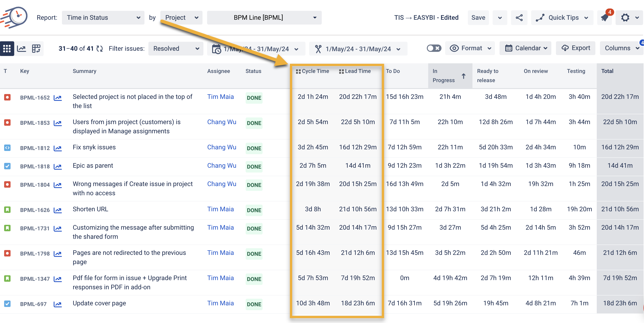The width and height of the screenshot is (644, 323).
Task: Open the 'by Project' grouping dropdown
Action: click(181, 17)
